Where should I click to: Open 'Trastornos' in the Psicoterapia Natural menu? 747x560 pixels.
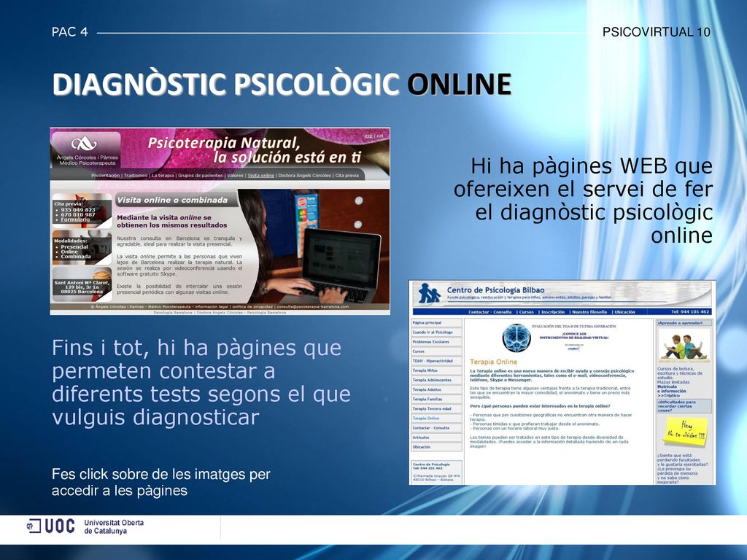[x=136, y=176]
